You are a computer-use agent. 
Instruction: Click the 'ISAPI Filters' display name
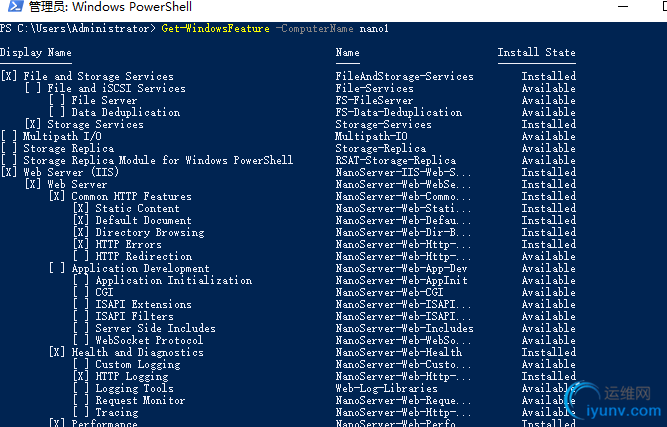[x=134, y=316]
